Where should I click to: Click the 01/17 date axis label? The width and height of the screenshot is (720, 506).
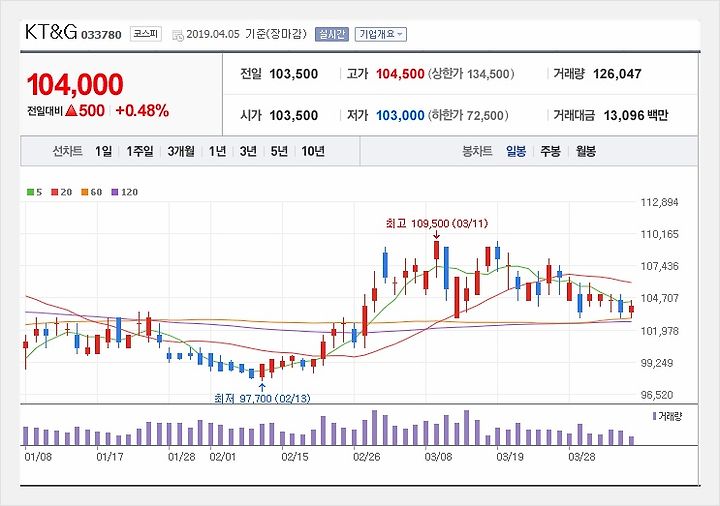(x=110, y=457)
